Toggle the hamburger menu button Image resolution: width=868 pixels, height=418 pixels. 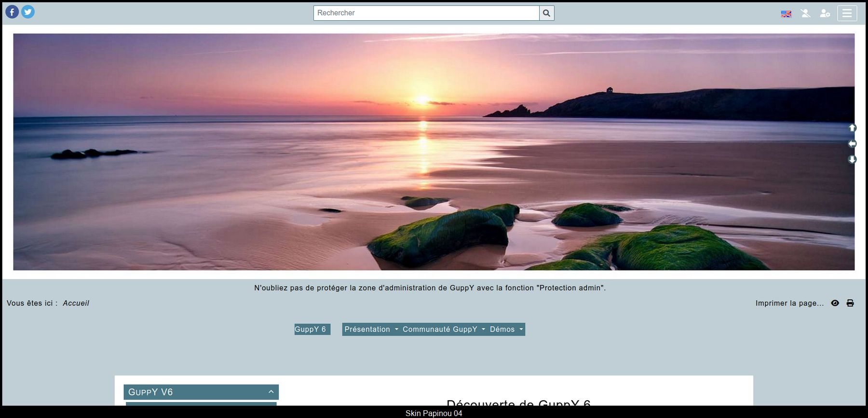click(847, 13)
